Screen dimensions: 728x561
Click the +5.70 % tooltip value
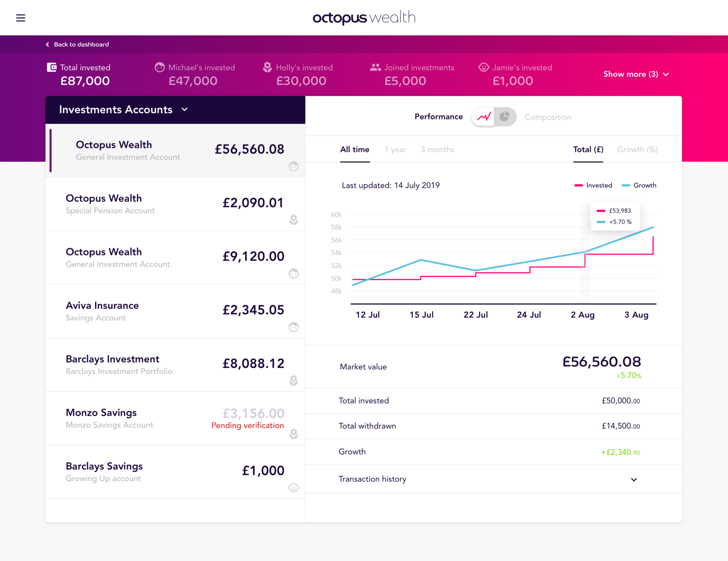point(620,222)
